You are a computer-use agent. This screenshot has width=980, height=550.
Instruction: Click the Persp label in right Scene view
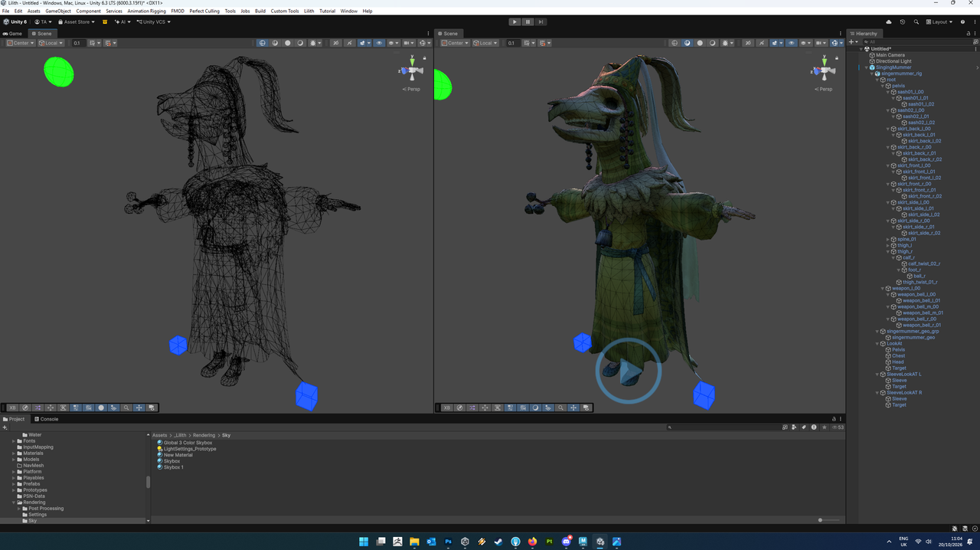824,89
